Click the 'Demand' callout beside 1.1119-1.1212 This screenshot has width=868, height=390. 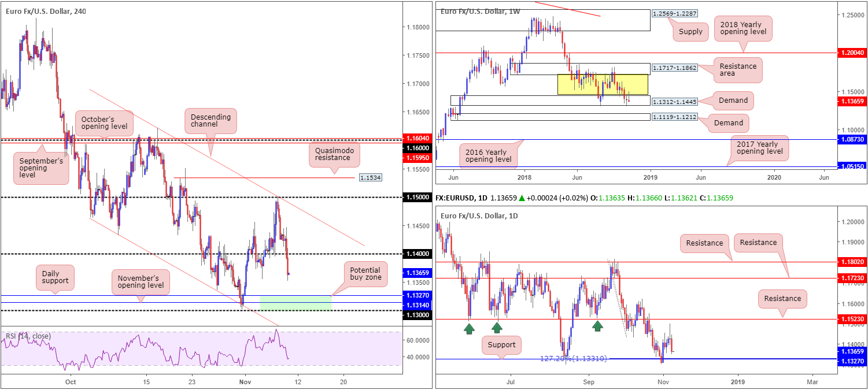(x=729, y=122)
